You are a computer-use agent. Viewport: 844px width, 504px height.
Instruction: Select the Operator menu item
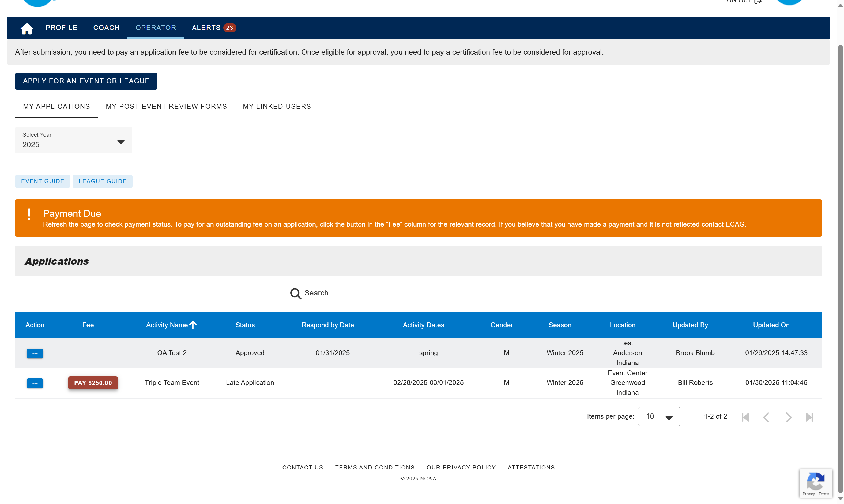tap(156, 28)
